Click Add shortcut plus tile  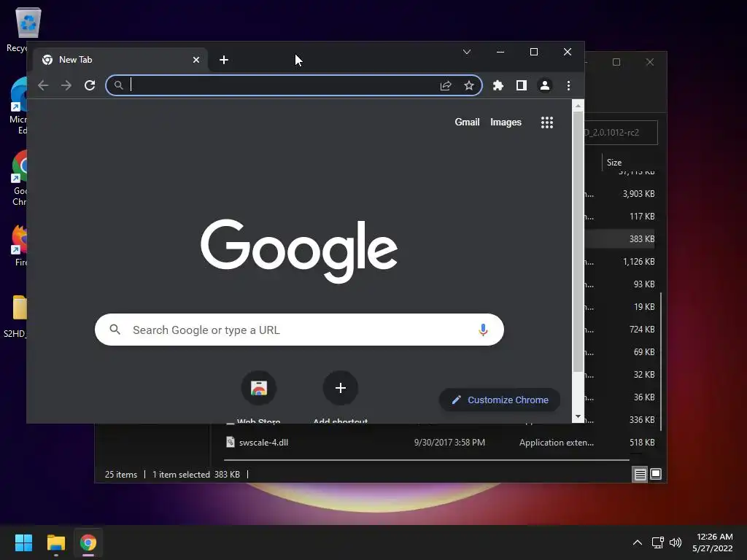tap(340, 388)
